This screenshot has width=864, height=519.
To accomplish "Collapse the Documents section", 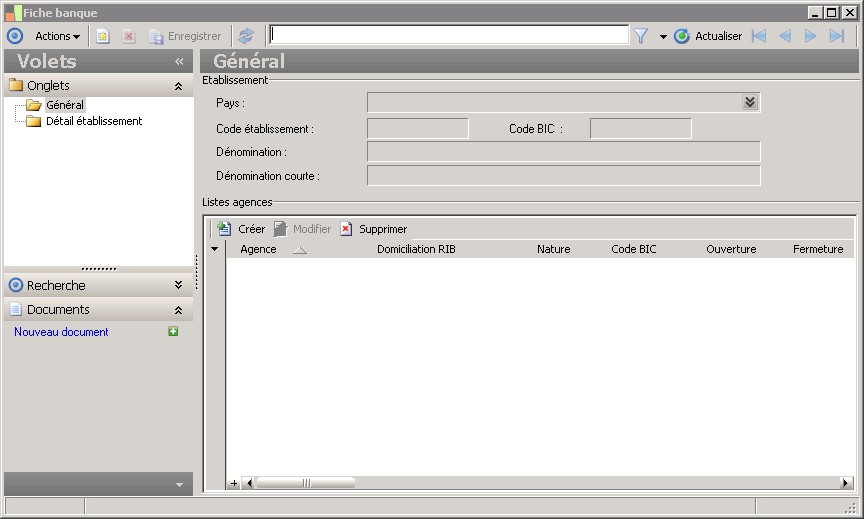I will (179, 310).
